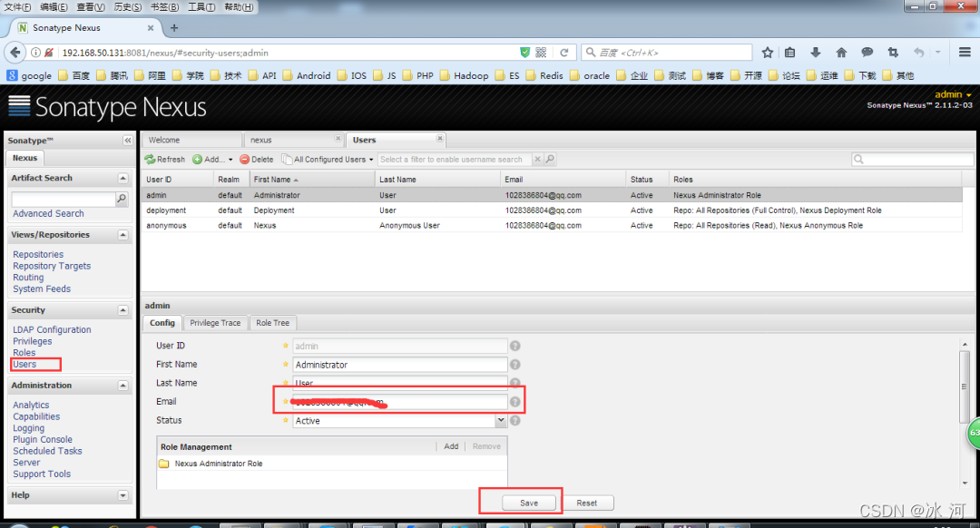Click Add in Role Management

point(451,446)
